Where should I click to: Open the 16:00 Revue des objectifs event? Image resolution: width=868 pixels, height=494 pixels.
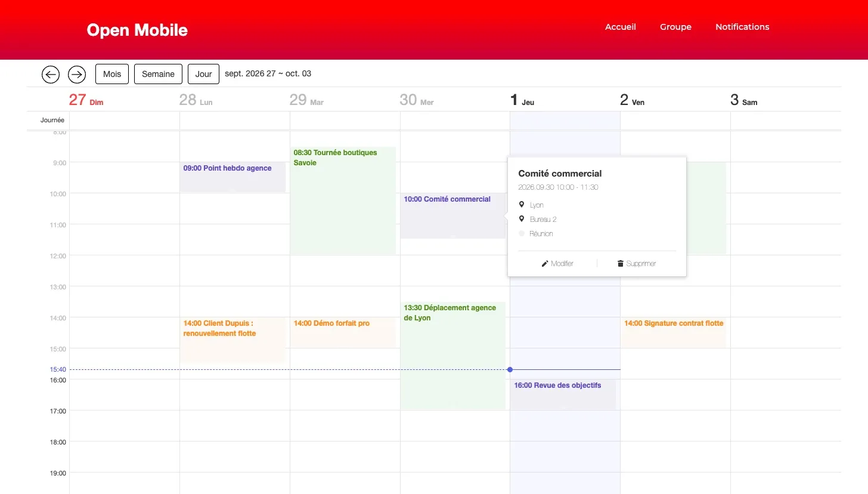[563, 394]
